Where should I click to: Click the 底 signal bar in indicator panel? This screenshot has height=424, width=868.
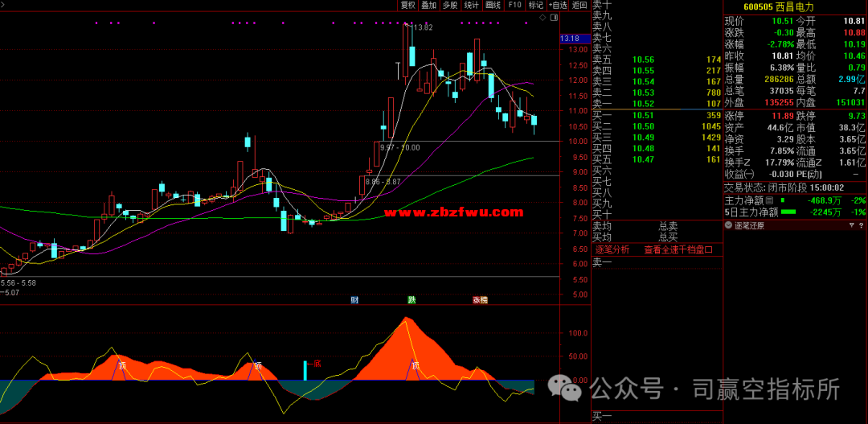click(305, 370)
